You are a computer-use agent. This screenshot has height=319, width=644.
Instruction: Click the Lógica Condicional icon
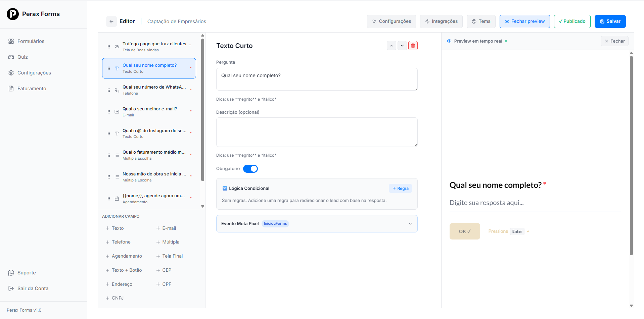(x=225, y=189)
